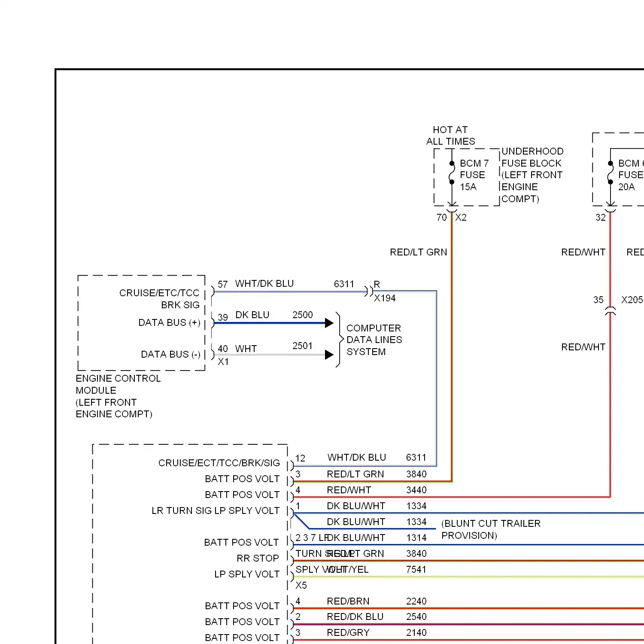This screenshot has height=644, width=644.
Task: Select the 'CRUISE/ETC/TCC BRK SIG' ECM label
Action: point(159,299)
